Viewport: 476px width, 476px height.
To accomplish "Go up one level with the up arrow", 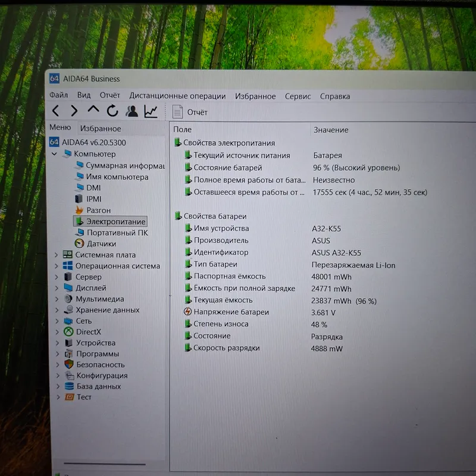I will (93, 109).
